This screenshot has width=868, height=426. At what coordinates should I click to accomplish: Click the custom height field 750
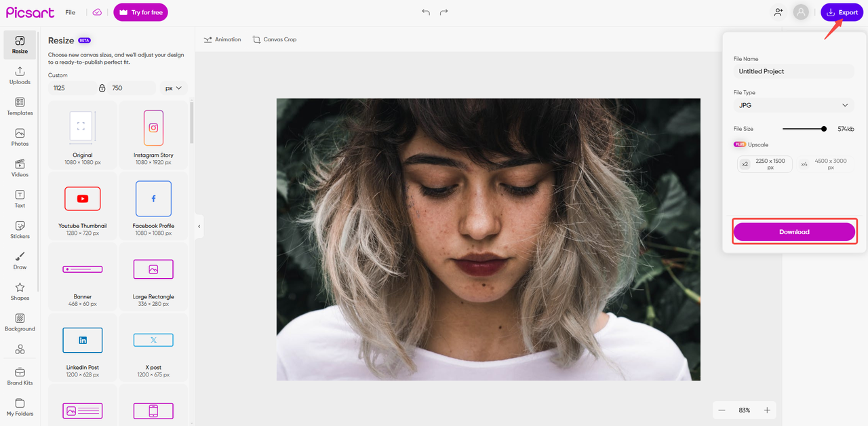(132, 88)
